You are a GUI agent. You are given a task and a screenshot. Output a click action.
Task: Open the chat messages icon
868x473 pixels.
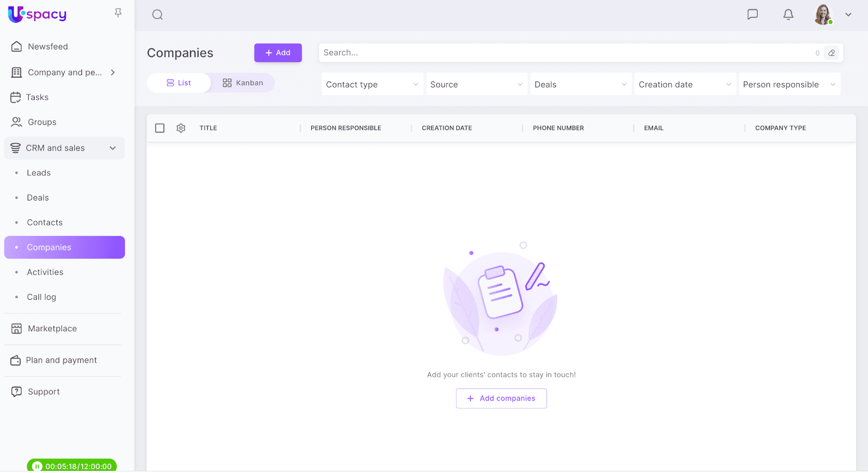pos(752,15)
